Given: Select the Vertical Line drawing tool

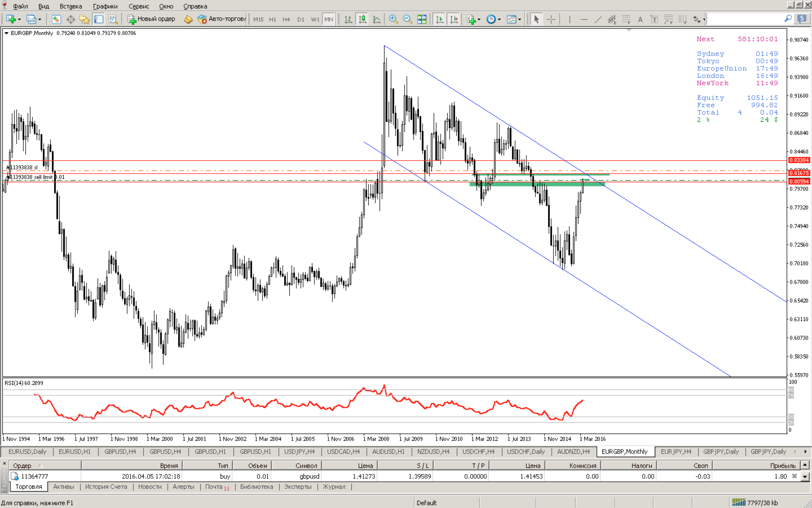Looking at the screenshot, I should [570, 19].
